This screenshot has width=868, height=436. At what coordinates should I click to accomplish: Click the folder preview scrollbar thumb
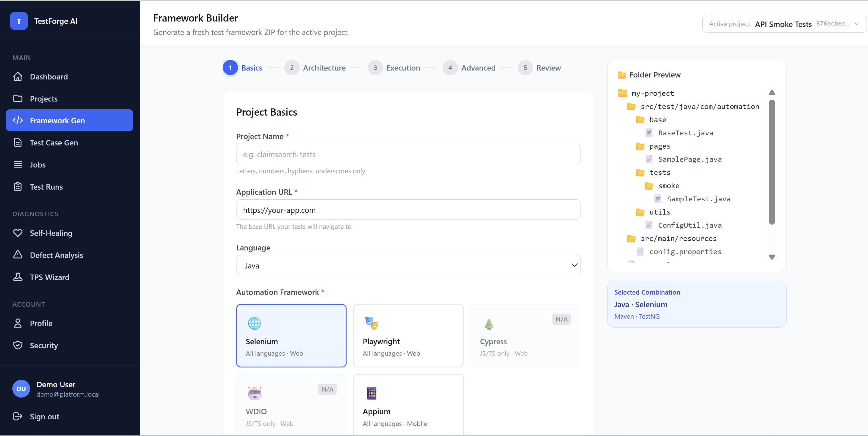pyautogui.click(x=772, y=162)
